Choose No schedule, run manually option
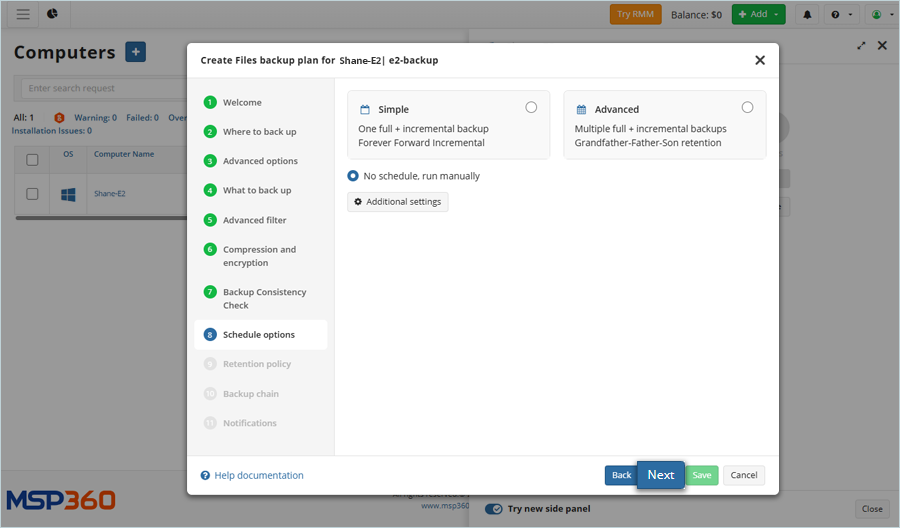 (353, 176)
